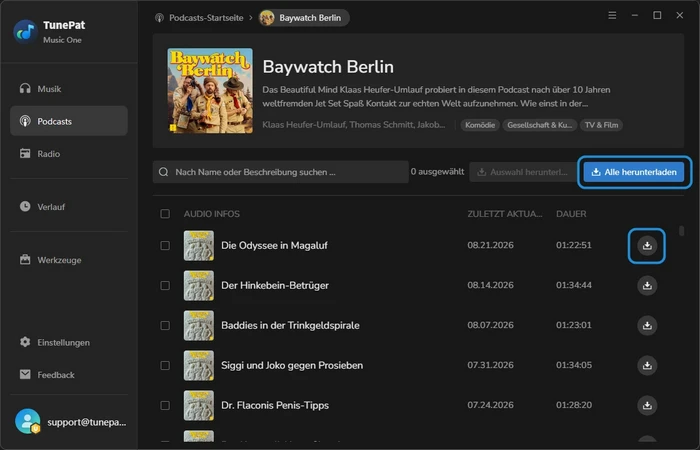
Task: Click the Baywatch Berlin breadcrumb chip
Action: pos(304,18)
